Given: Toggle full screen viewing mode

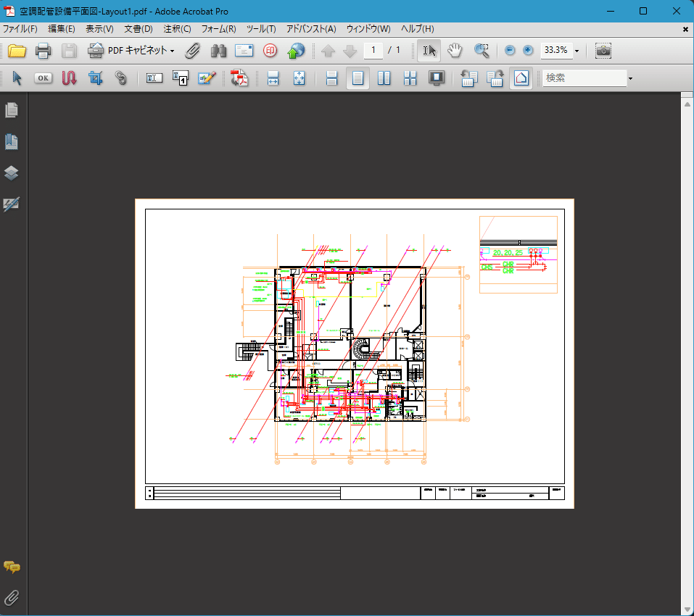Looking at the screenshot, I should click(436, 78).
